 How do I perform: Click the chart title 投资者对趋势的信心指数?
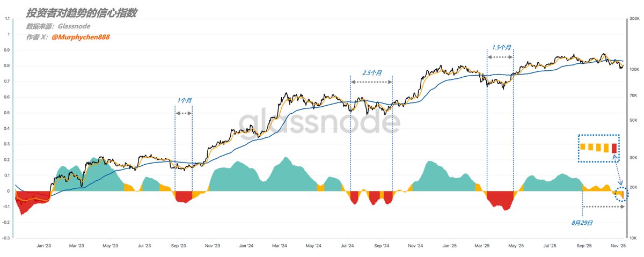click(x=80, y=13)
